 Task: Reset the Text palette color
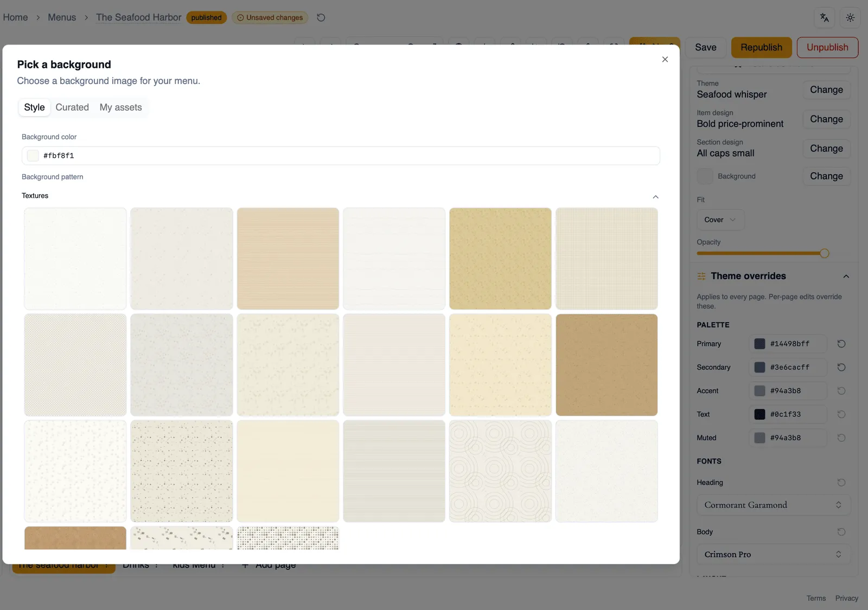pos(841,414)
